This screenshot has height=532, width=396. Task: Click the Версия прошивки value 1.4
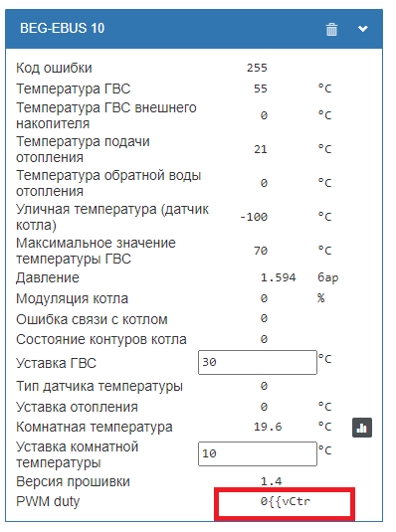271,481
